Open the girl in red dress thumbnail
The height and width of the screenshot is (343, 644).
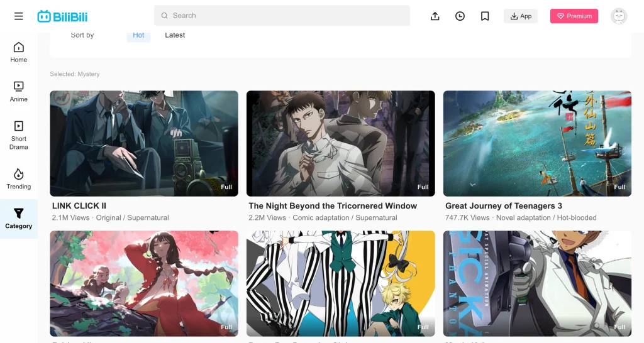click(144, 283)
